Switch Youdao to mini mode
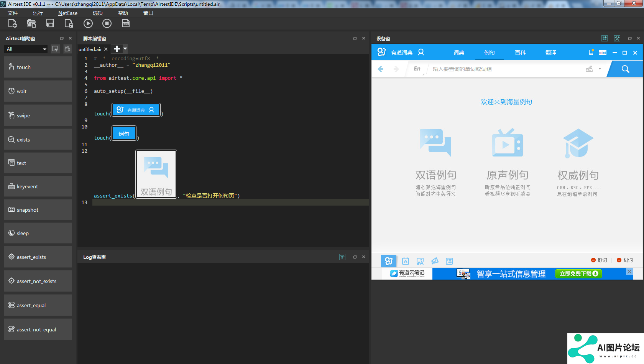This screenshot has height=364, width=644. click(603, 53)
